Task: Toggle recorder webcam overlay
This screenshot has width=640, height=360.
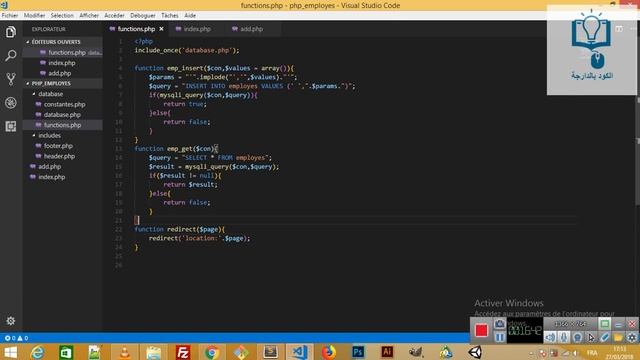Action: pos(577,337)
